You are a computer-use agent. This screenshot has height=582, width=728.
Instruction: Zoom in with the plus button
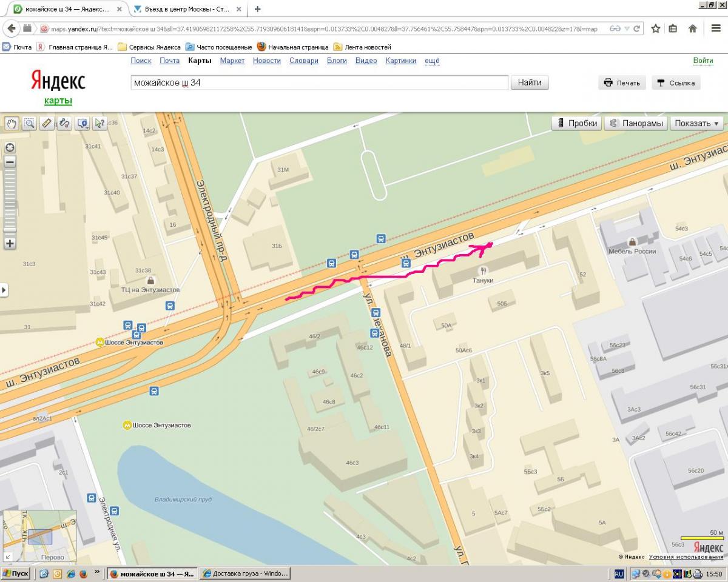click(10, 244)
